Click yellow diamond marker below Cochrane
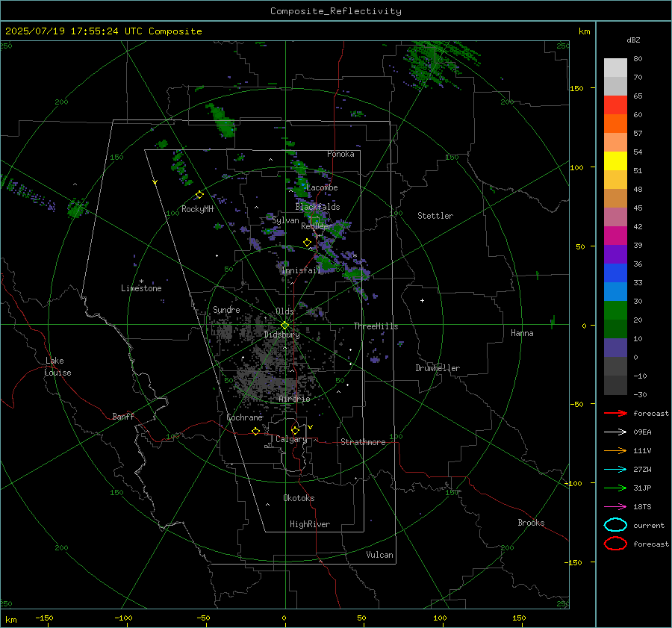This screenshot has width=672, height=628. click(256, 431)
